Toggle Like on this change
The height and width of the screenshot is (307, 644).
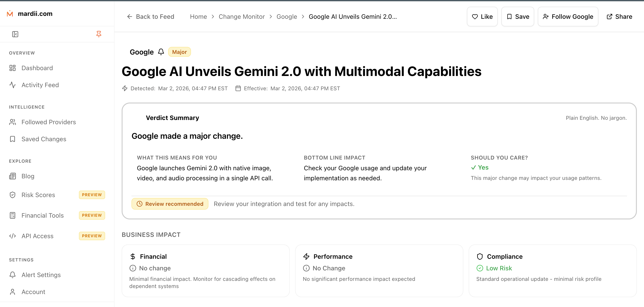point(482,17)
